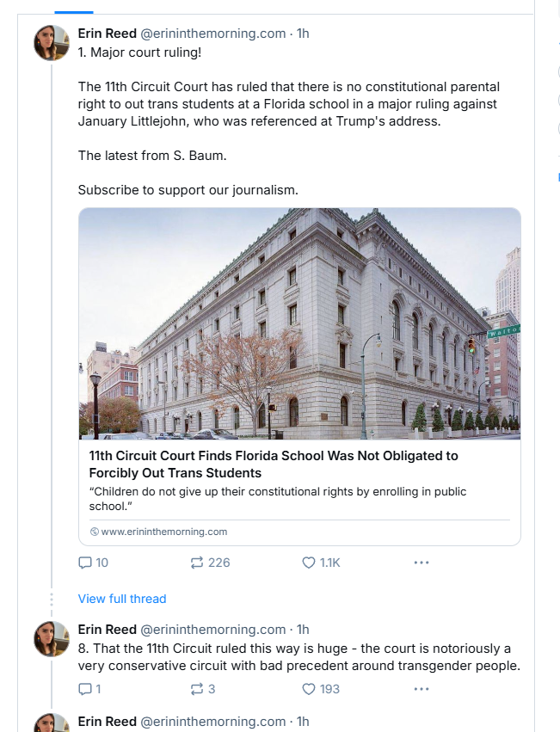The height and width of the screenshot is (732, 560).
Task: Click the @erininthemorning.com handle on first post
Action: pos(212,34)
